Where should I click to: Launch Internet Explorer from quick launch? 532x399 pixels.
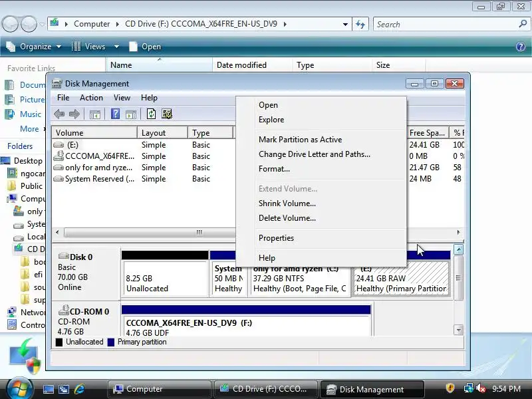coord(79,389)
